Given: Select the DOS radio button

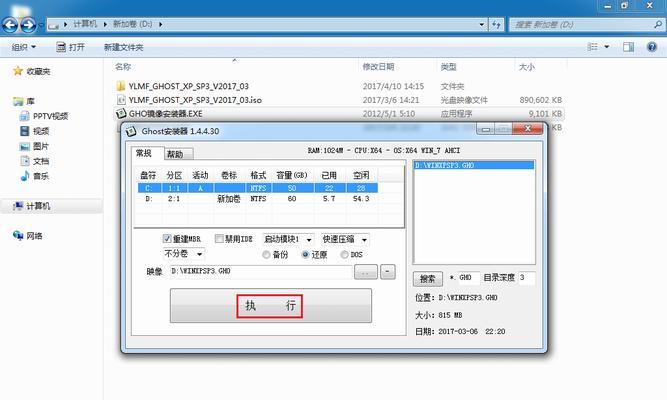Looking at the screenshot, I should [344, 254].
